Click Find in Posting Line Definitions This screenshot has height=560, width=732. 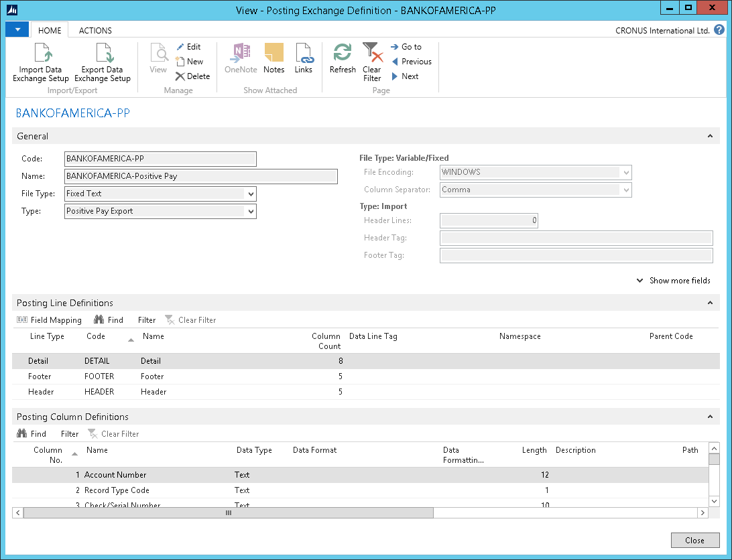coord(109,320)
